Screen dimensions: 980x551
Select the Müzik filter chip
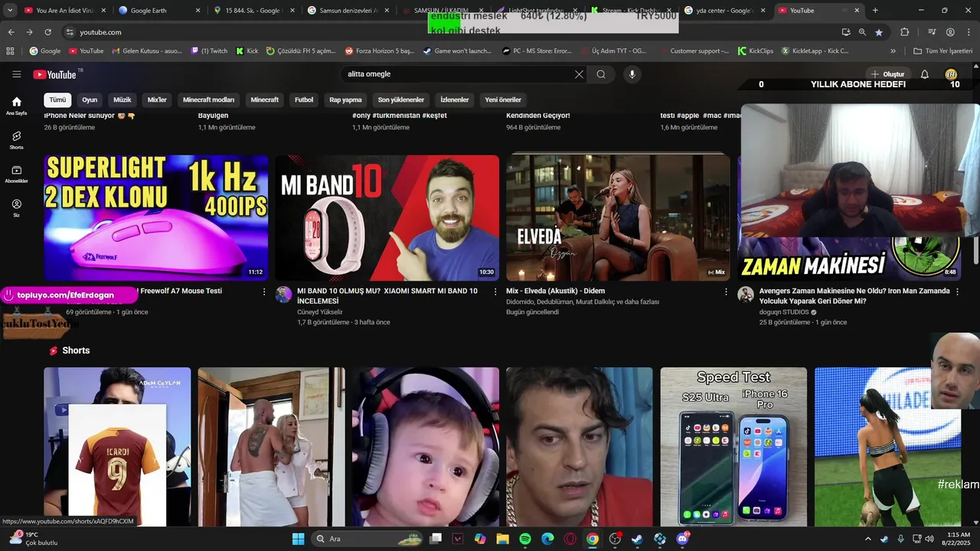(x=122, y=100)
